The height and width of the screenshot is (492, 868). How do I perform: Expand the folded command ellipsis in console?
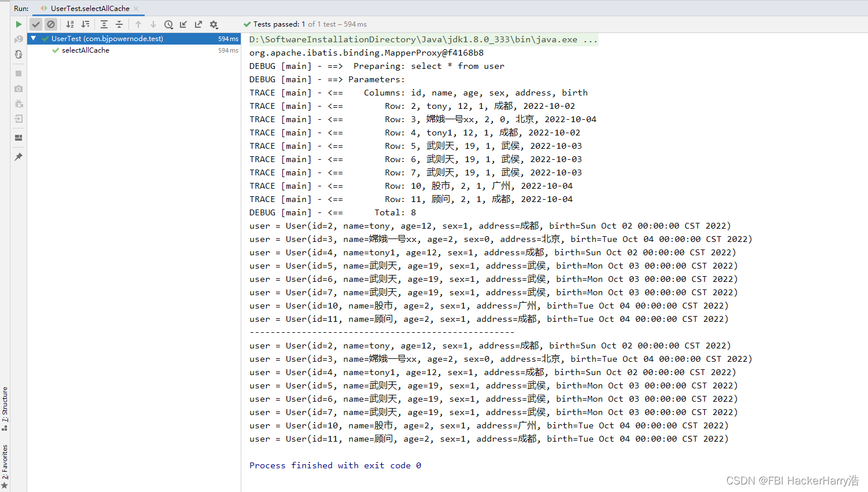point(590,39)
